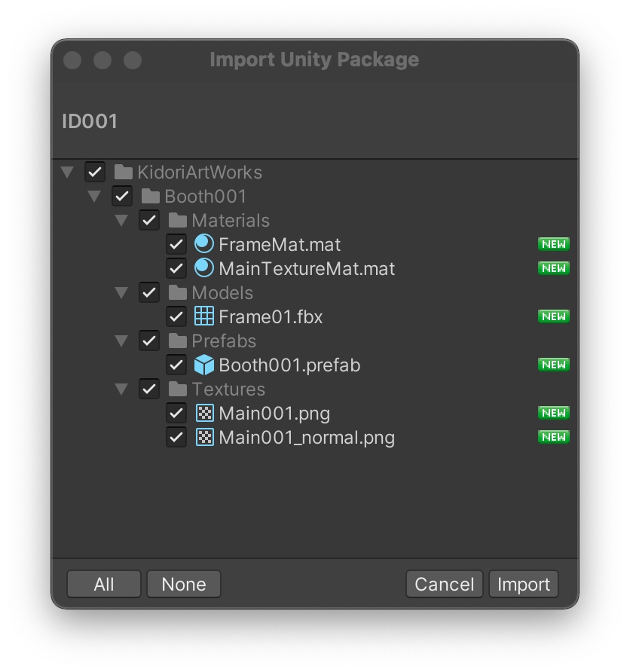
Task: Toggle the Main001_normal.png checkbox
Action: (x=176, y=437)
